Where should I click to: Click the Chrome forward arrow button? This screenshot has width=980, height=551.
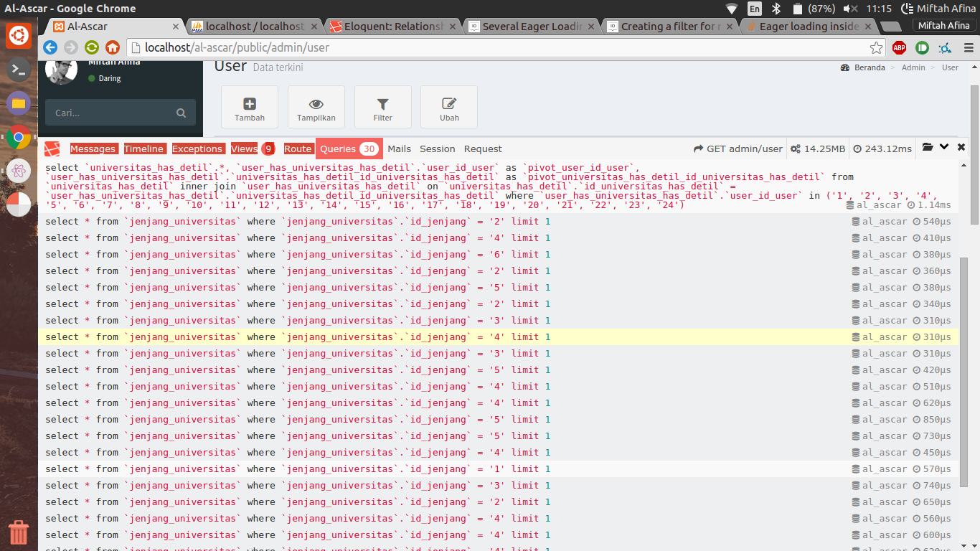71,48
